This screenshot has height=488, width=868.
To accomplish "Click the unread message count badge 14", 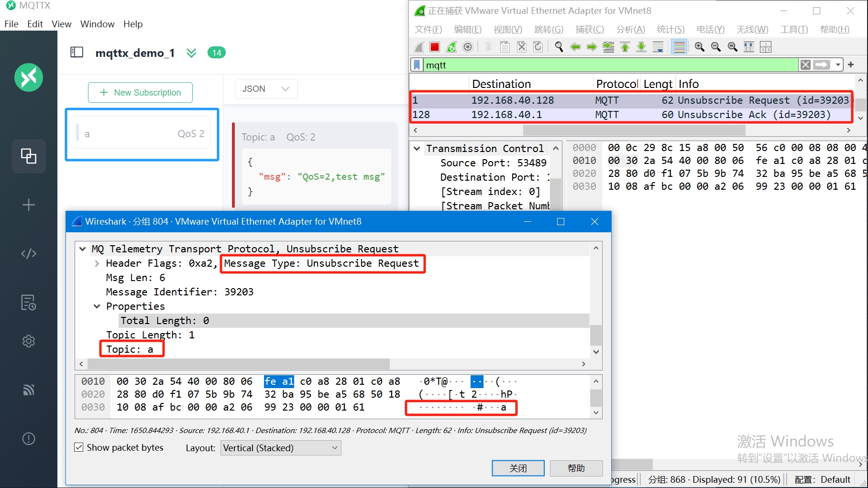I will (x=217, y=53).
